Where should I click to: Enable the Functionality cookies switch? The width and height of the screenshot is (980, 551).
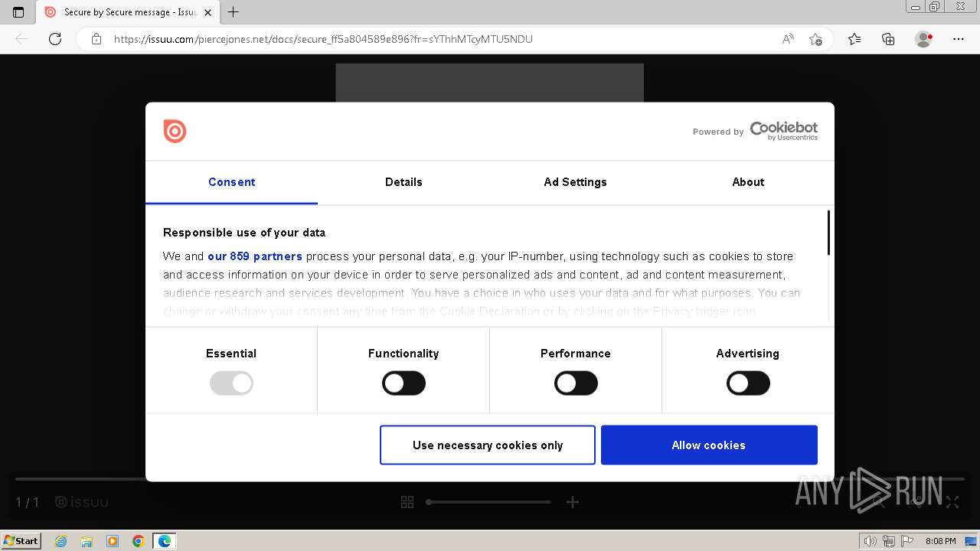pyautogui.click(x=403, y=383)
